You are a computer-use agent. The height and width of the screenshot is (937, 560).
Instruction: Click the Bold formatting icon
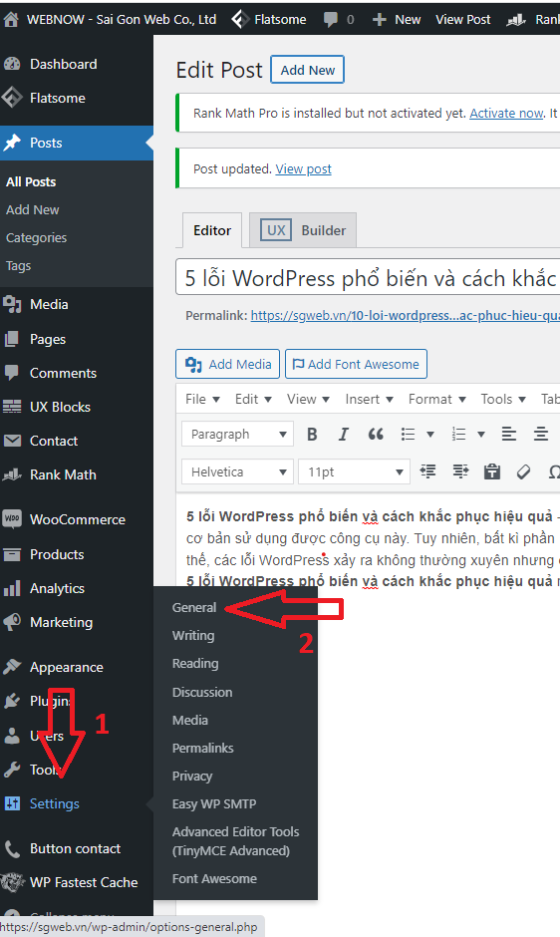312,435
